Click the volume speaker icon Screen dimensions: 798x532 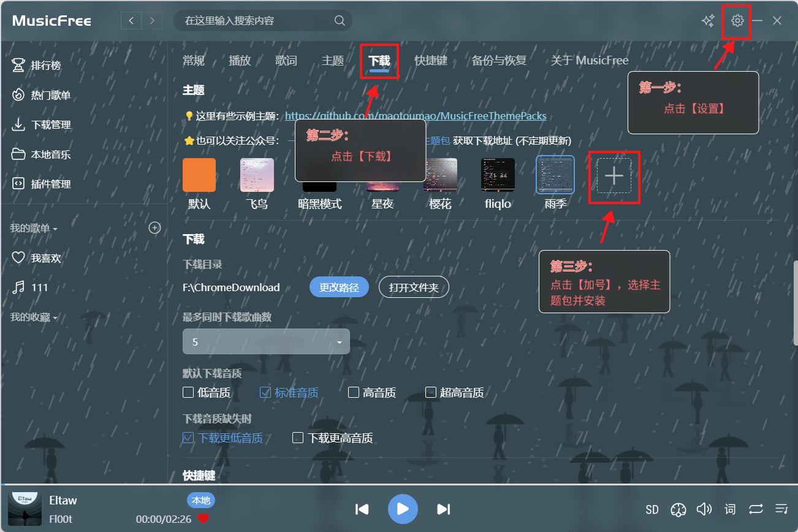704,509
